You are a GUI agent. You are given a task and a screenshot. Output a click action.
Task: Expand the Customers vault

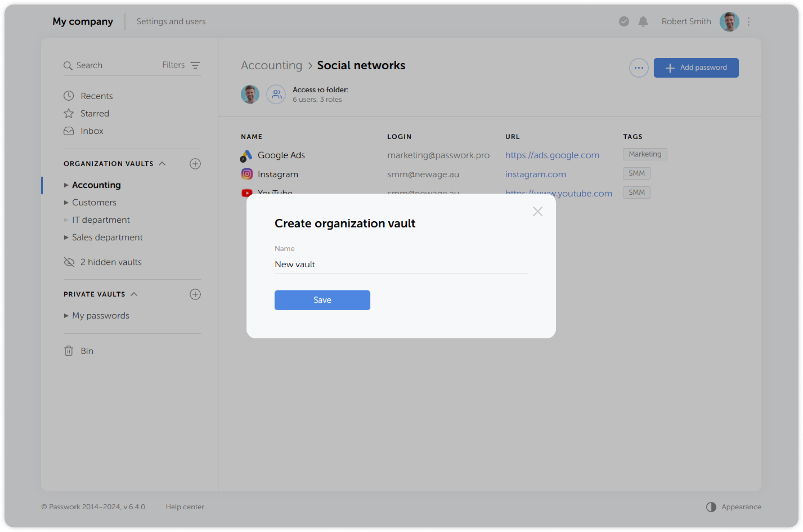[x=66, y=202]
